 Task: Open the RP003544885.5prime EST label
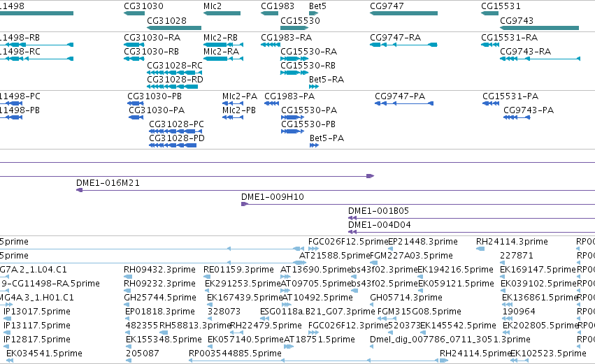pos(235,354)
